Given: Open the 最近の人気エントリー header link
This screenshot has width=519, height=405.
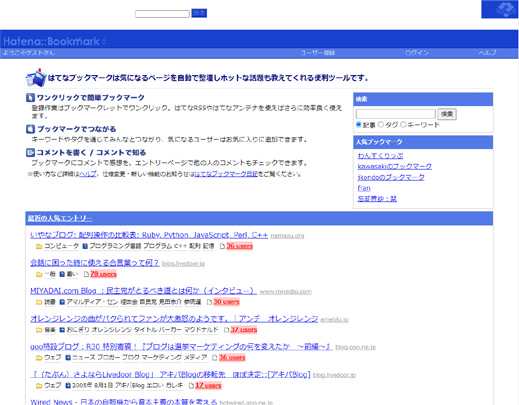Looking at the screenshot, I should (60, 218).
